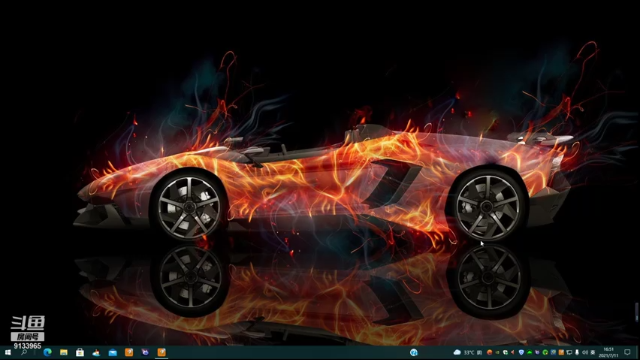Open the notification action center
Image resolution: width=640 pixels, height=360 pixels.
point(627,352)
